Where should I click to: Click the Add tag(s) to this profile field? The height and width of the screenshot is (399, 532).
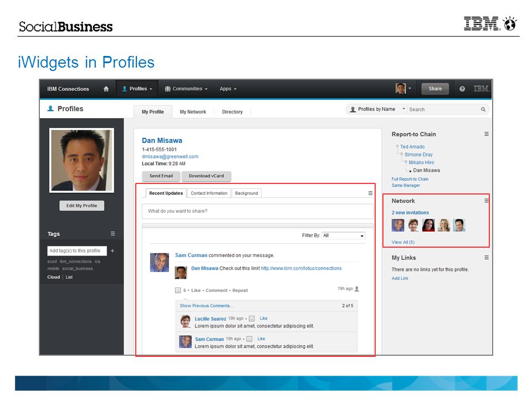[x=77, y=250]
